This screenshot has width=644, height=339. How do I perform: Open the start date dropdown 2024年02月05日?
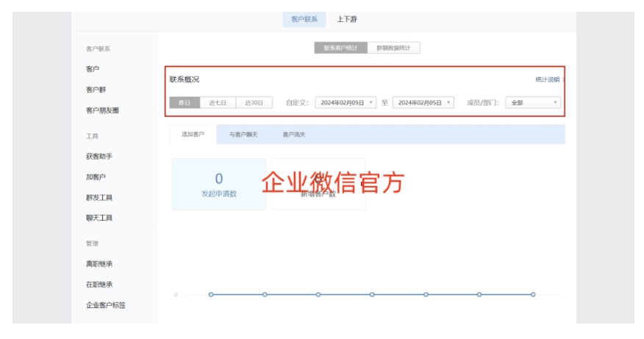[346, 103]
